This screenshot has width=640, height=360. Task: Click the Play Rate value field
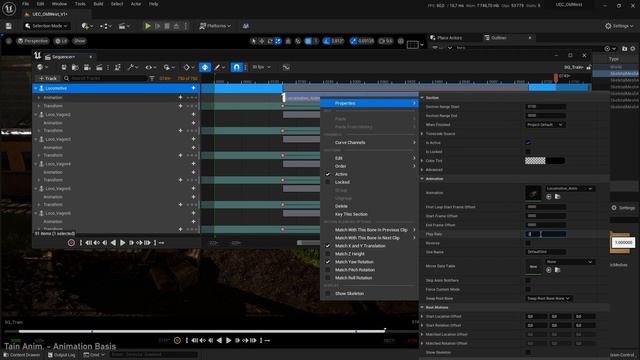point(546,234)
